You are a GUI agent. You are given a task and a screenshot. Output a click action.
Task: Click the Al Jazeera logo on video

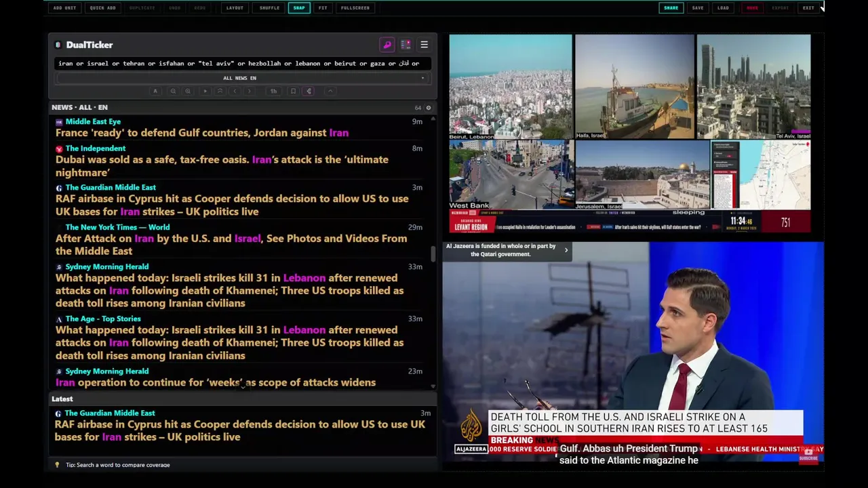[471, 432]
